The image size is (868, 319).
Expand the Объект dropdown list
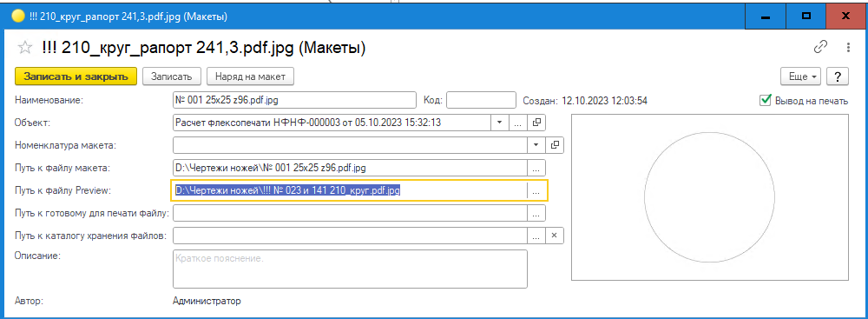(499, 122)
